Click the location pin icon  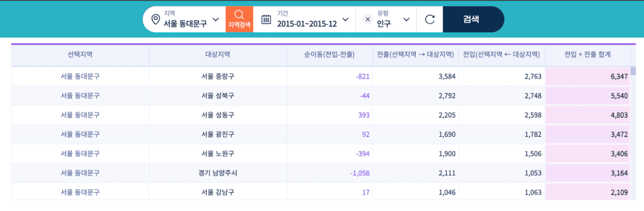(x=155, y=19)
